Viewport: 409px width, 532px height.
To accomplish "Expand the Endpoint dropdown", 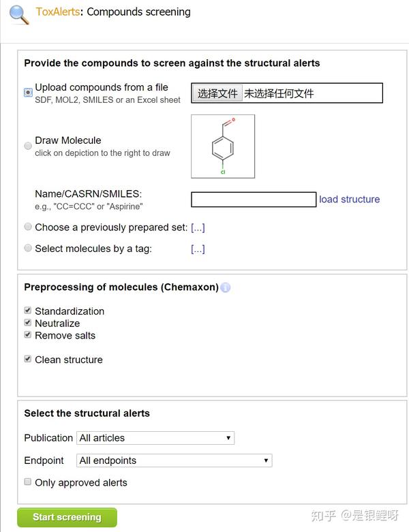I will 175,460.
